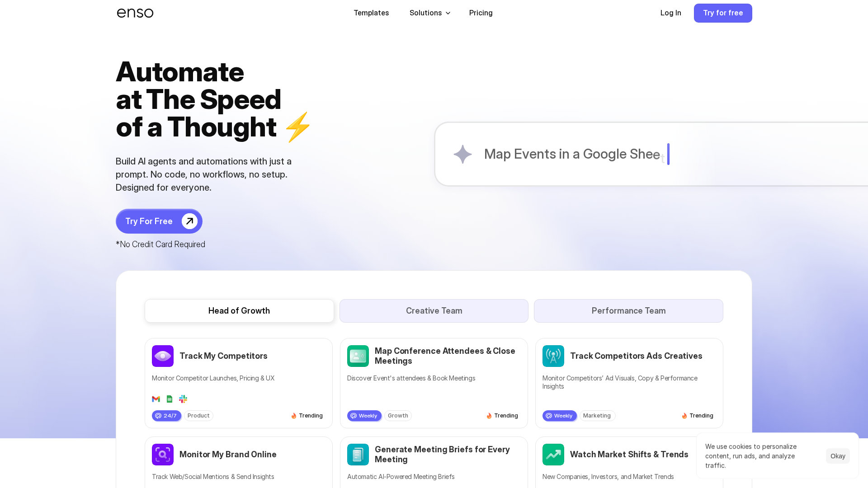Click the Track My Competitors eye icon
This screenshot has height=488, width=868.
coord(163,356)
